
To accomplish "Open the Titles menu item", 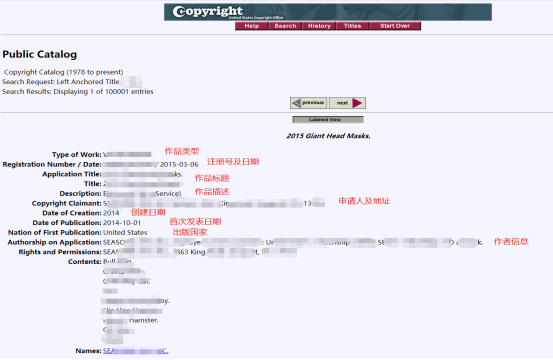I will tap(352, 26).
